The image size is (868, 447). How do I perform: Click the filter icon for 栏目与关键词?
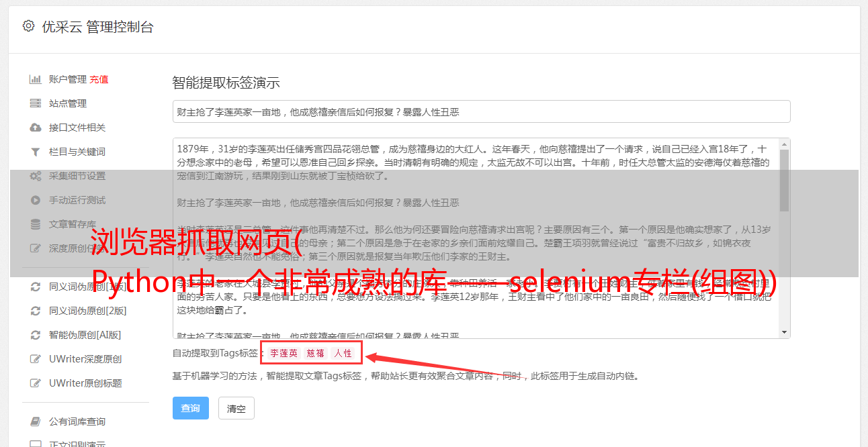point(36,152)
